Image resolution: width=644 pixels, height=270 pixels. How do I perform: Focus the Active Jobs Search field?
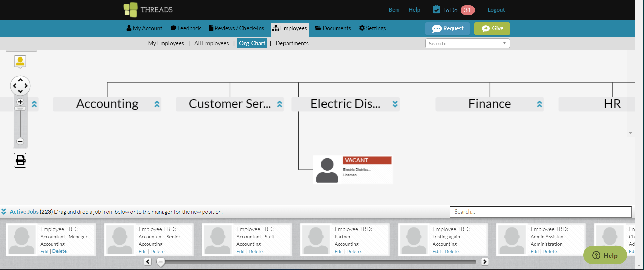pos(540,212)
